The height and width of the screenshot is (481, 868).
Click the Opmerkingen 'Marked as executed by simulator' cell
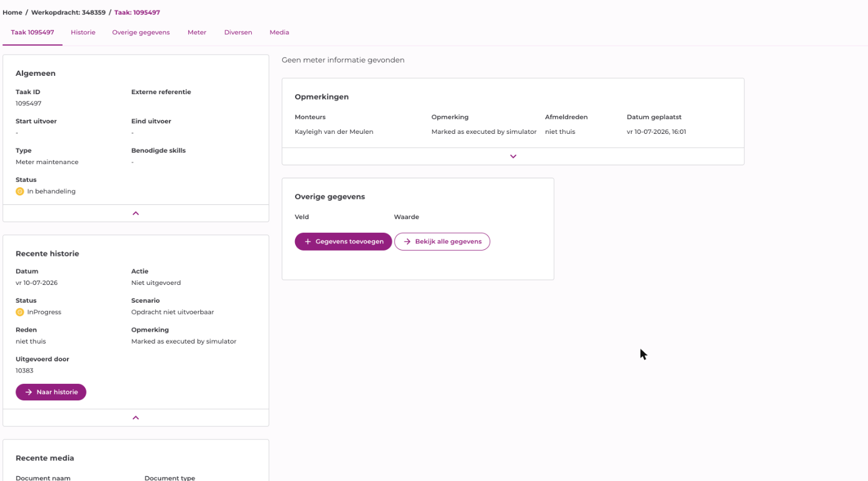point(484,132)
